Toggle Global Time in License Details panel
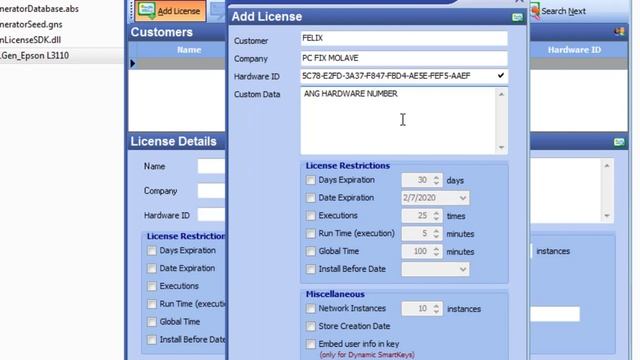The height and width of the screenshot is (360, 640). (x=152, y=322)
